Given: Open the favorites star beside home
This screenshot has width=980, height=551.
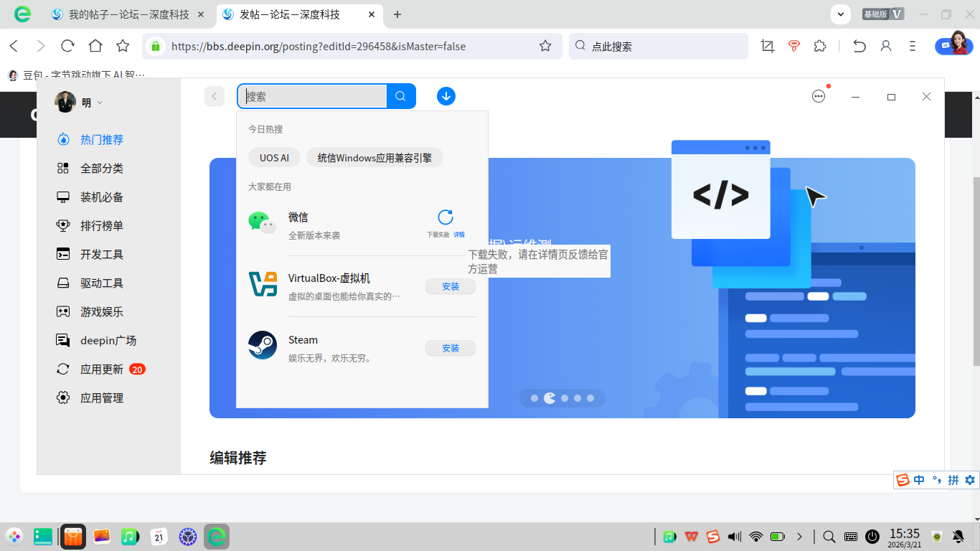Looking at the screenshot, I should tap(123, 46).
